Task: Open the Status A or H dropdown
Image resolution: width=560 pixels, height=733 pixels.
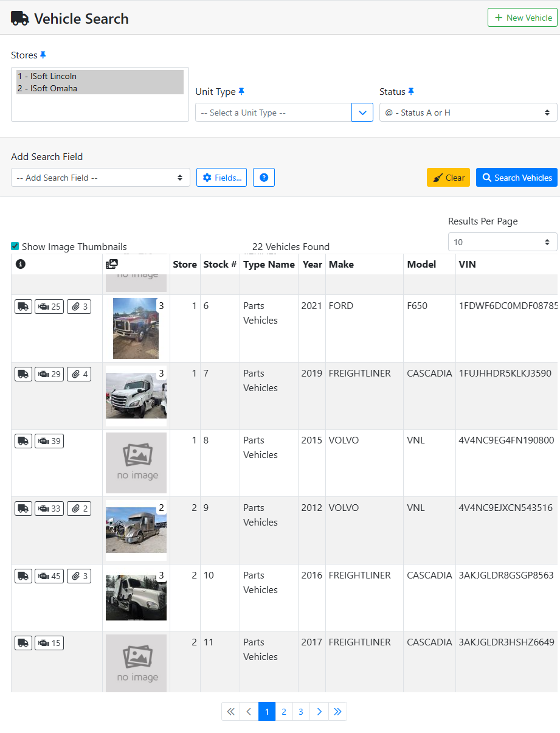Action: pos(468,112)
